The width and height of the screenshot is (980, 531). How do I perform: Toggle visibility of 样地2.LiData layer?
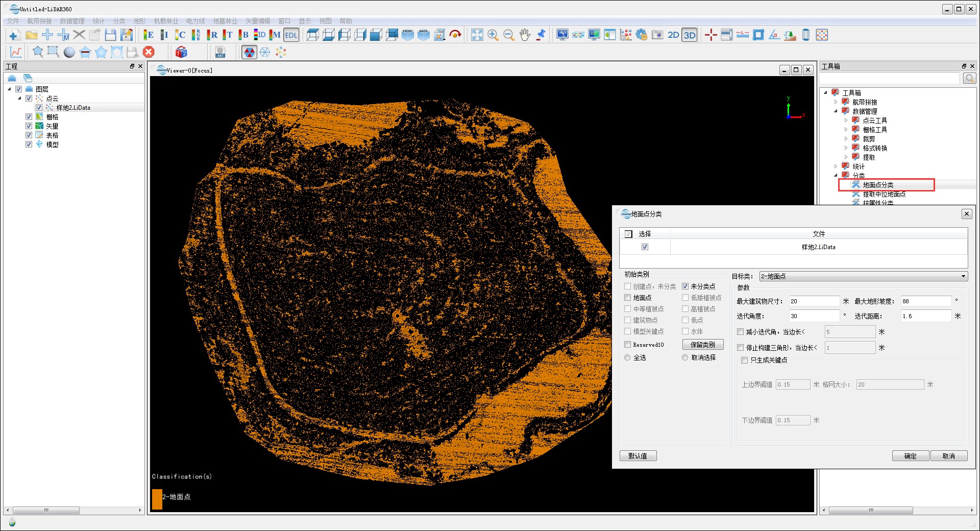(x=39, y=108)
